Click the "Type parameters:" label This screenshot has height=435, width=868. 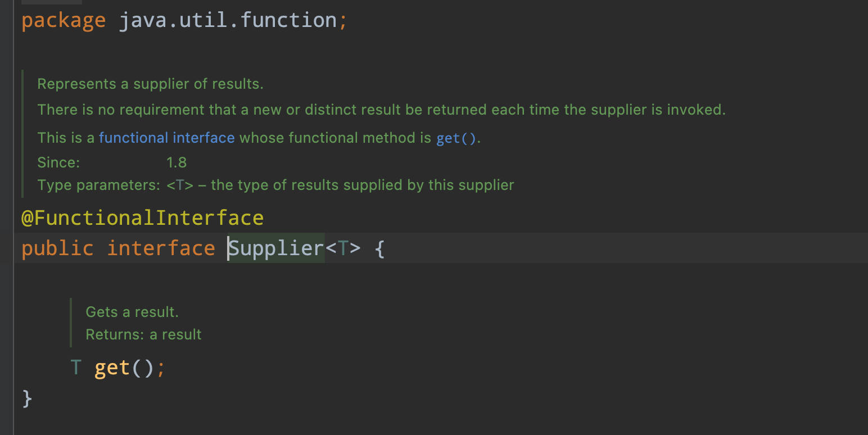(x=98, y=185)
